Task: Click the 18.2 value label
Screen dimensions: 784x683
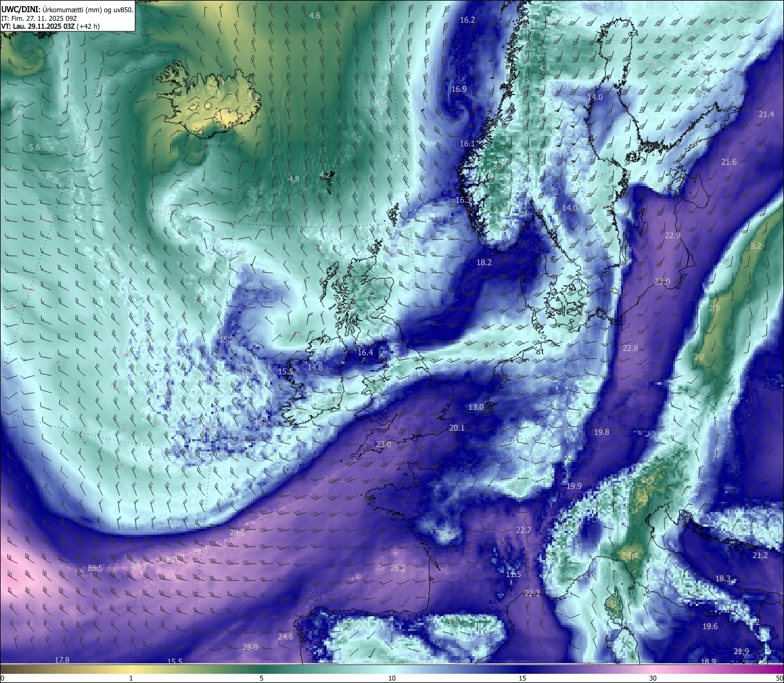Action: [484, 262]
